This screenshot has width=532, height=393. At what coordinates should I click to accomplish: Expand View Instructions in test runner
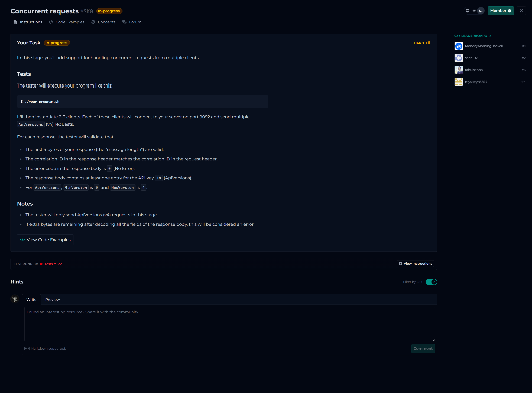415,264
